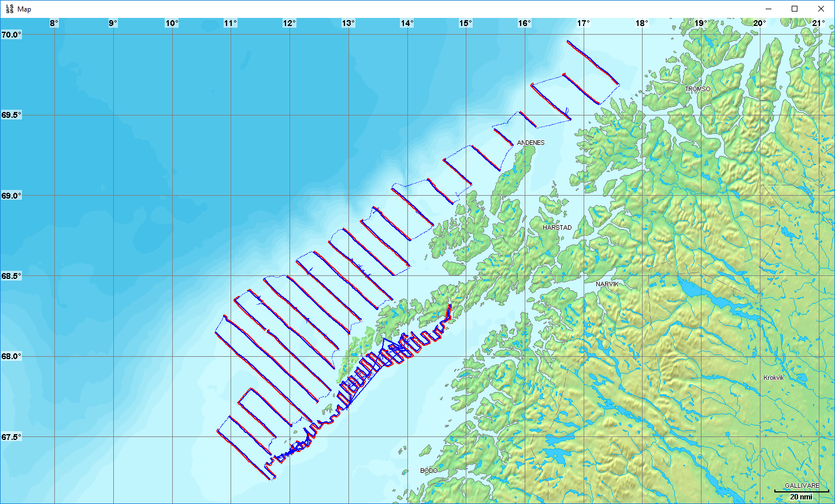Select the 69.0° latitude label

coord(11,196)
